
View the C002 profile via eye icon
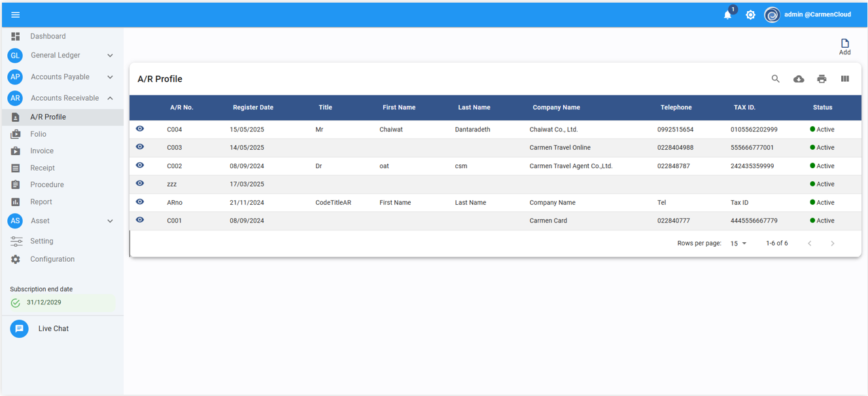tap(140, 166)
